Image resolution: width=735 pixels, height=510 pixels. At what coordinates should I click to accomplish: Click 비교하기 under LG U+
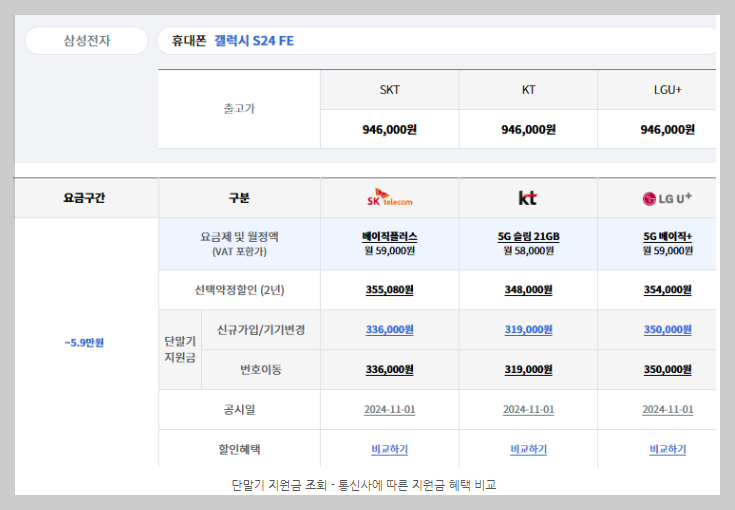[x=668, y=450]
